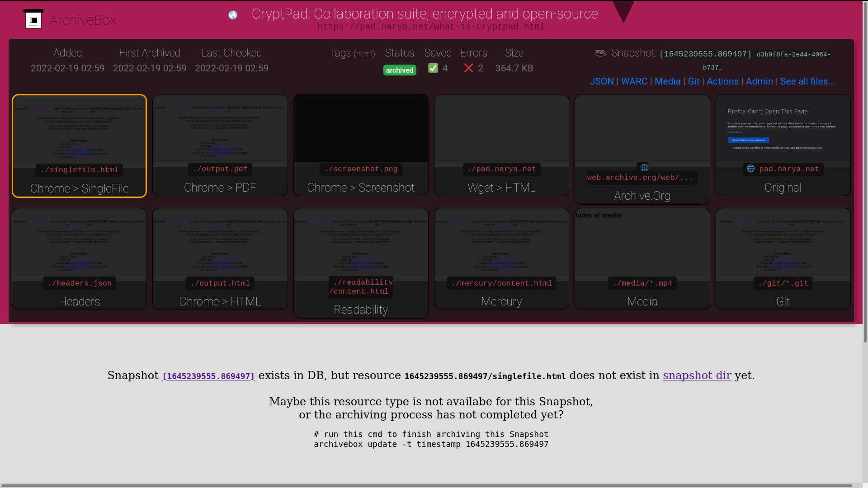This screenshot has height=488, width=868.
Task: Open the ./output.pdf file link
Action: (220, 169)
